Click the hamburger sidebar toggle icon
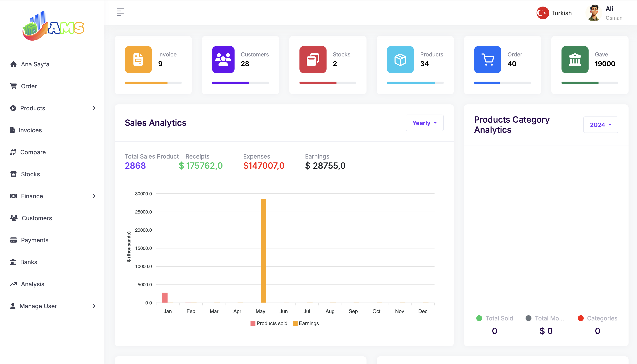 point(120,12)
